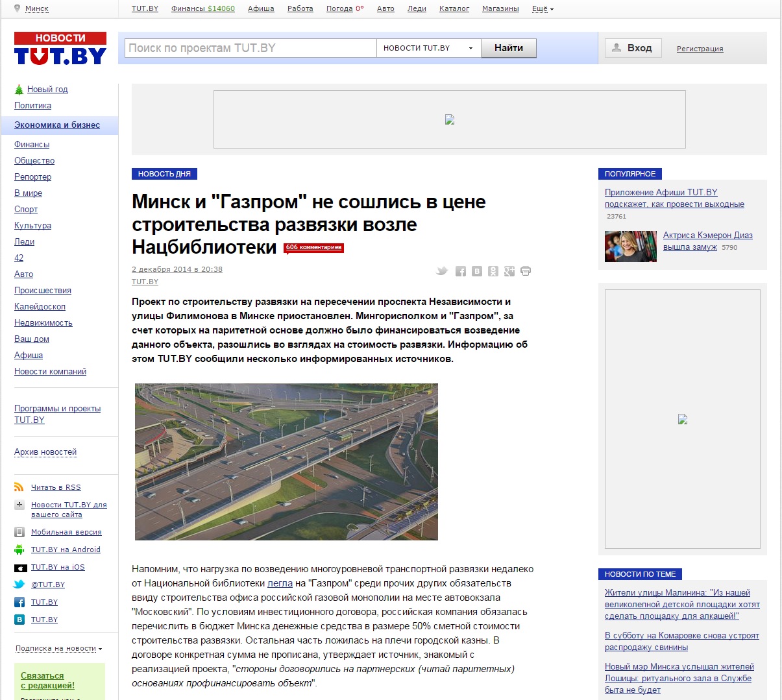Open 'Новый мэр Минска услышал' related story
Screen dimensions: 782x700
pyautogui.click(x=679, y=678)
